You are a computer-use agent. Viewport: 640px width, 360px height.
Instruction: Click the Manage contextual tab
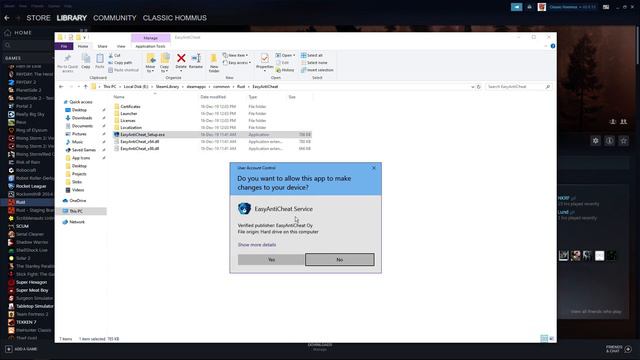(151, 38)
